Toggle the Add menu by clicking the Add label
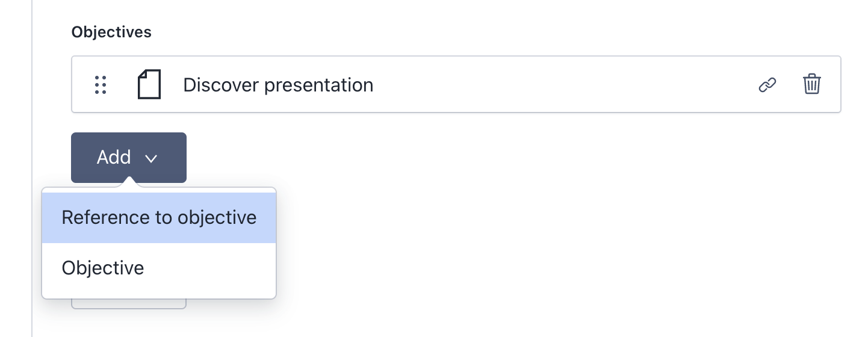This screenshot has width=868, height=337. (x=114, y=157)
